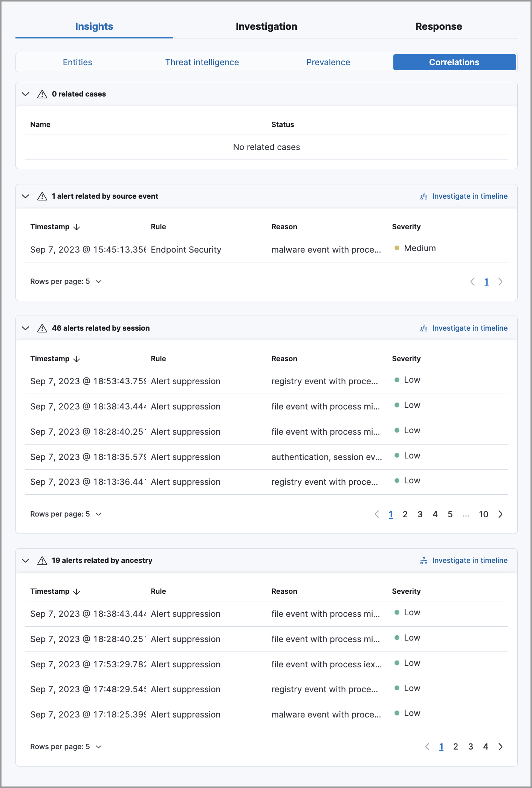Select the Threat intelligence toggle button
Viewport: 532px width, 788px height.
point(202,63)
